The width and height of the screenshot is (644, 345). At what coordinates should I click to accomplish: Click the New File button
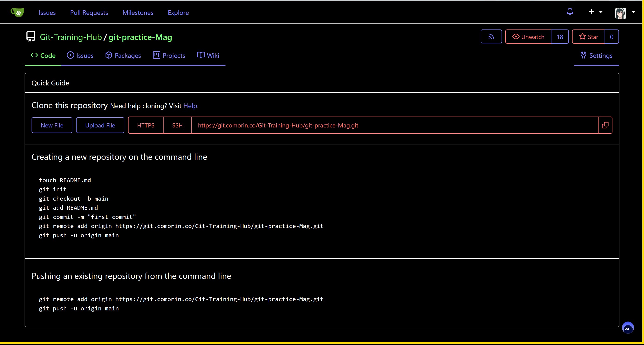(x=52, y=125)
